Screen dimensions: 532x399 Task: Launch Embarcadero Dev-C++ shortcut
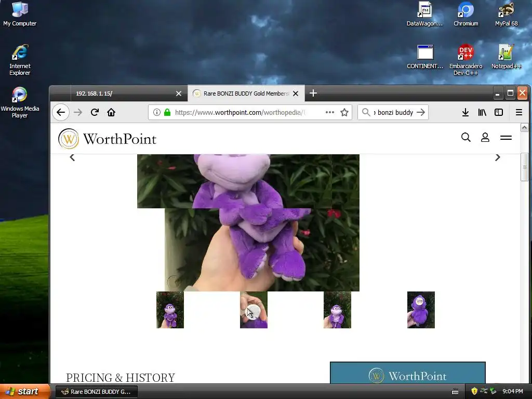465,60
